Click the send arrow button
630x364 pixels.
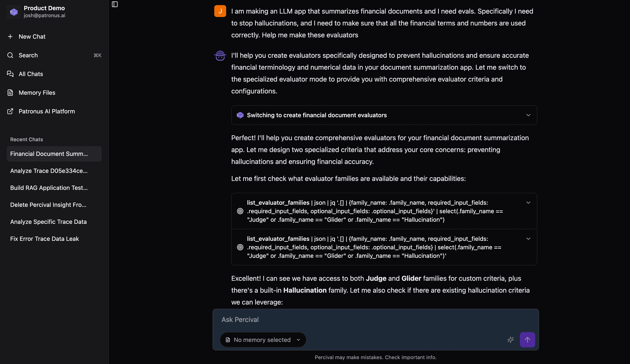[527, 340]
